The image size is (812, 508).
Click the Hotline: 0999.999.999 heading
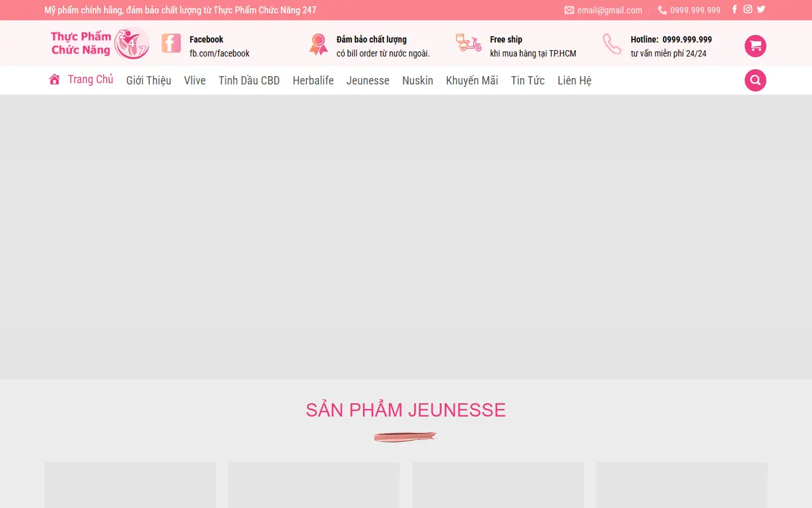point(671,39)
